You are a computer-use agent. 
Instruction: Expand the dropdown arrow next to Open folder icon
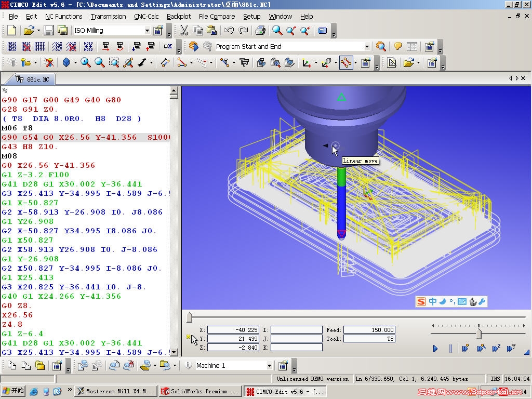click(38, 31)
